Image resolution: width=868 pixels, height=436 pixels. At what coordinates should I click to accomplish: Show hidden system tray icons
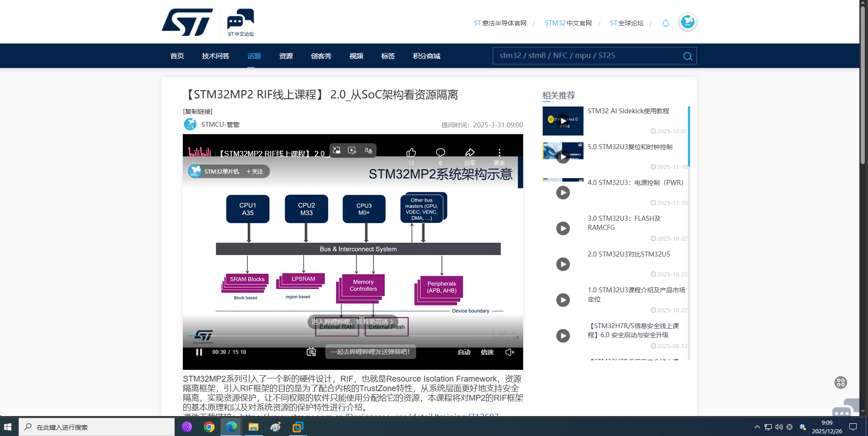(x=757, y=427)
